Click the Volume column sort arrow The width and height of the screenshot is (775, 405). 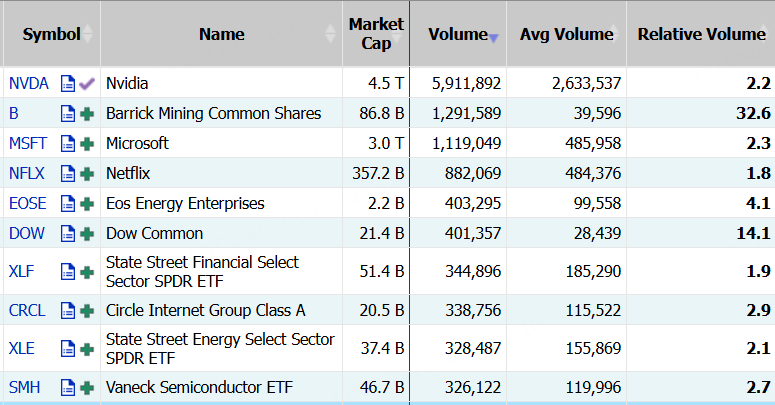click(x=493, y=37)
